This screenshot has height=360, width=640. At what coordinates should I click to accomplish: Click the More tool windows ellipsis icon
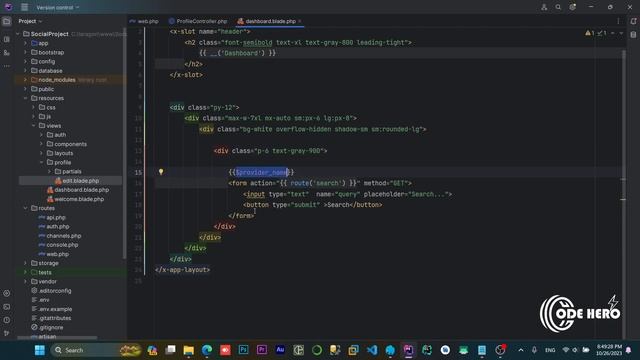pos(7,66)
